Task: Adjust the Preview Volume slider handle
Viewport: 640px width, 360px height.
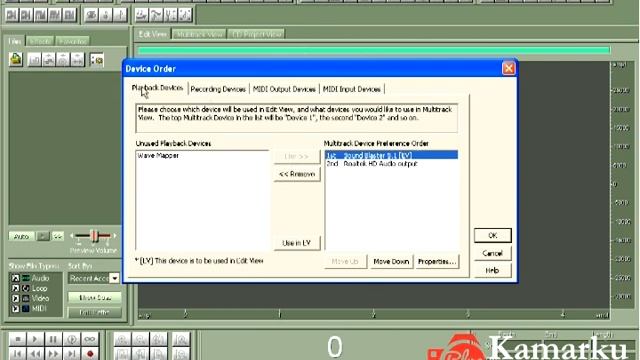Action: pos(94,236)
